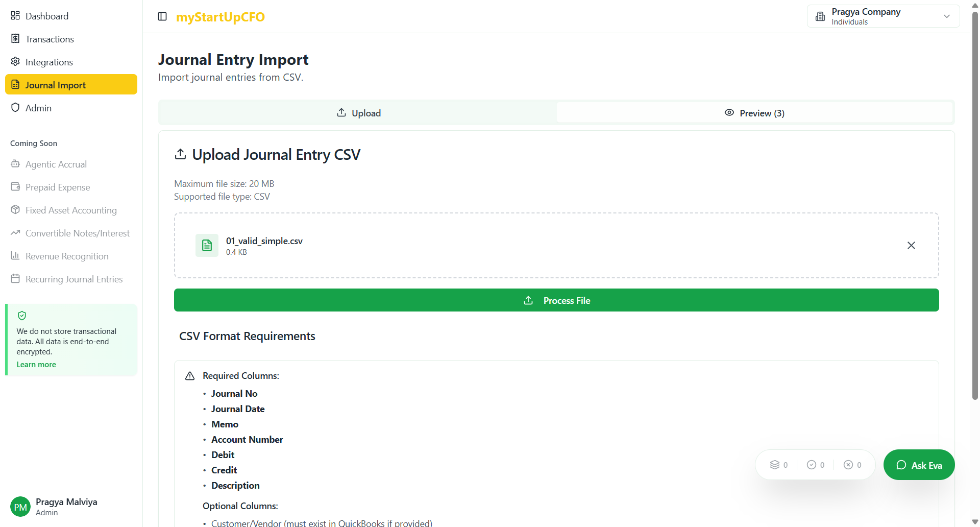Screen dimensions: 980x527
Task: Click the error entries circle-x counter
Action: click(849, 464)
